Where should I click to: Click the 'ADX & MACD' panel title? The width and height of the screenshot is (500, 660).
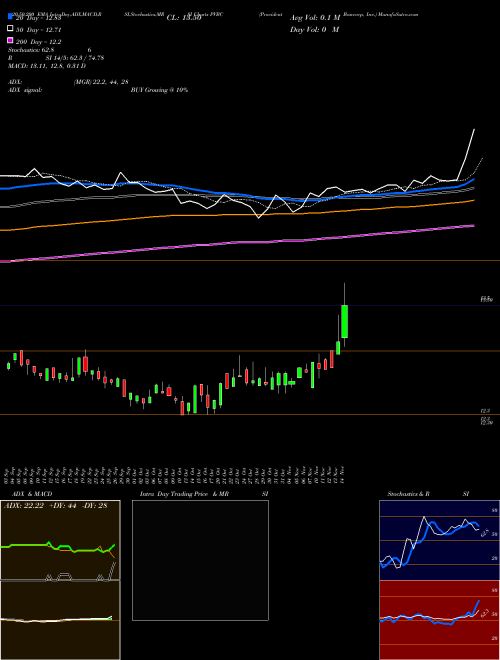coord(32,494)
